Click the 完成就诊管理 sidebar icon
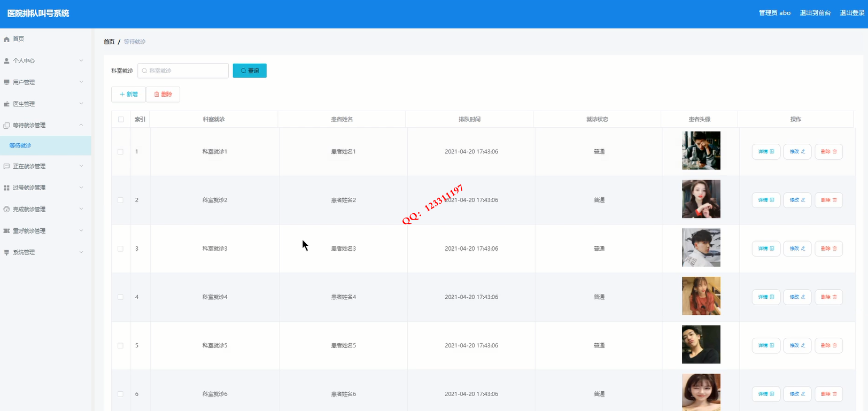 click(x=6, y=210)
